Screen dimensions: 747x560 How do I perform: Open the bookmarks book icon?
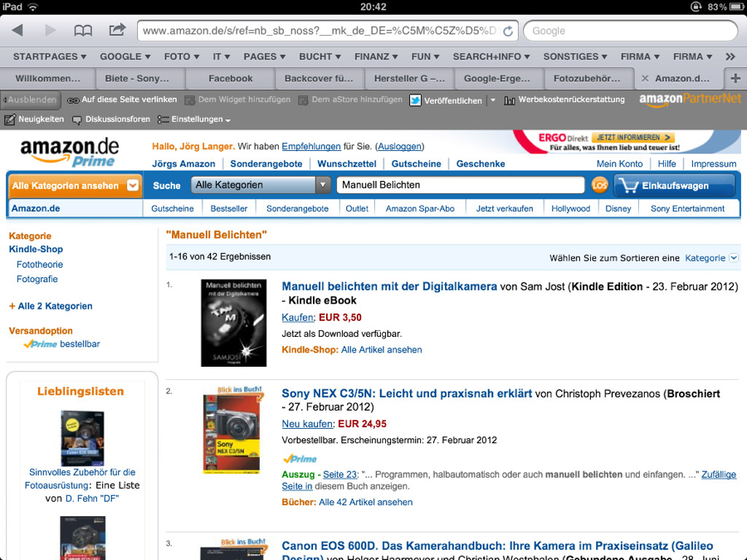point(83,31)
